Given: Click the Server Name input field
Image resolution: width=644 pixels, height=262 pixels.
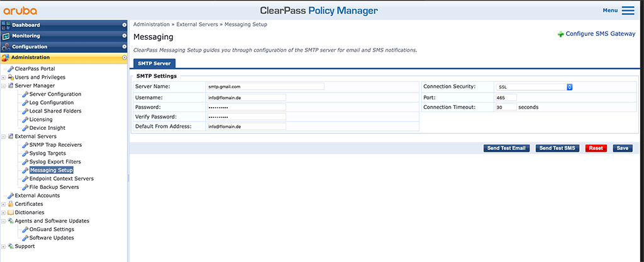Looking at the screenshot, I should tap(266, 86).
